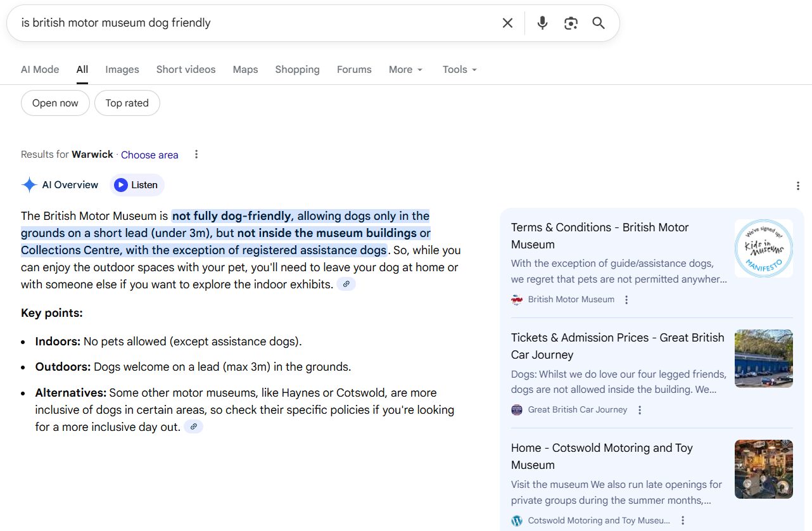The width and height of the screenshot is (812, 531).
Task: Click the British Motor Museum favicon
Action: [517, 300]
